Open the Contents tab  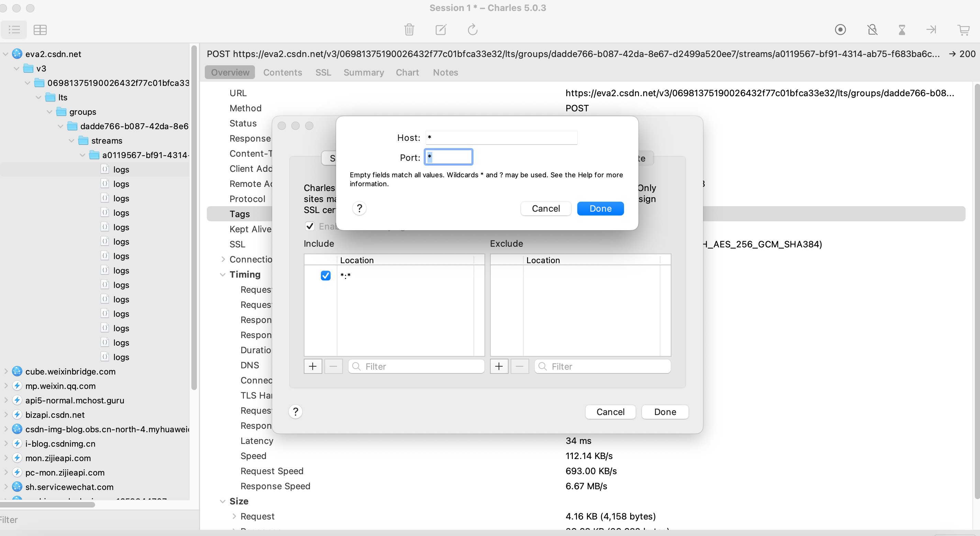[x=282, y=72]
